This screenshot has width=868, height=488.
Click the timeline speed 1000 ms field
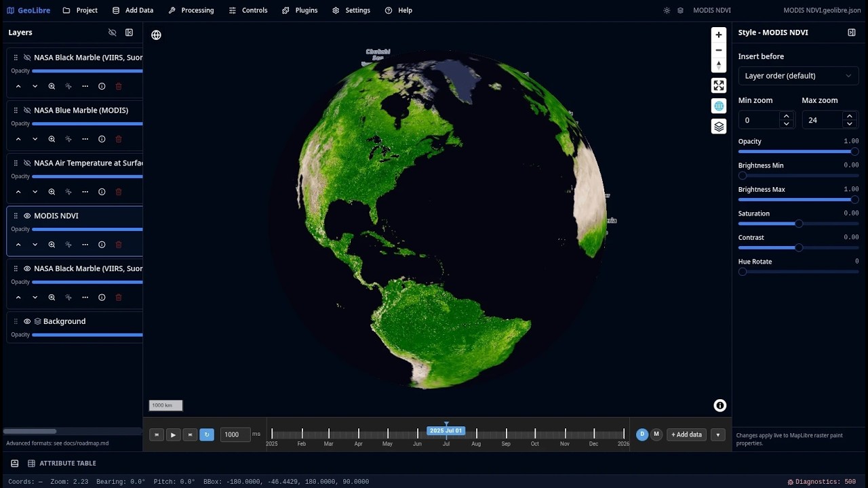pos(235,434)
